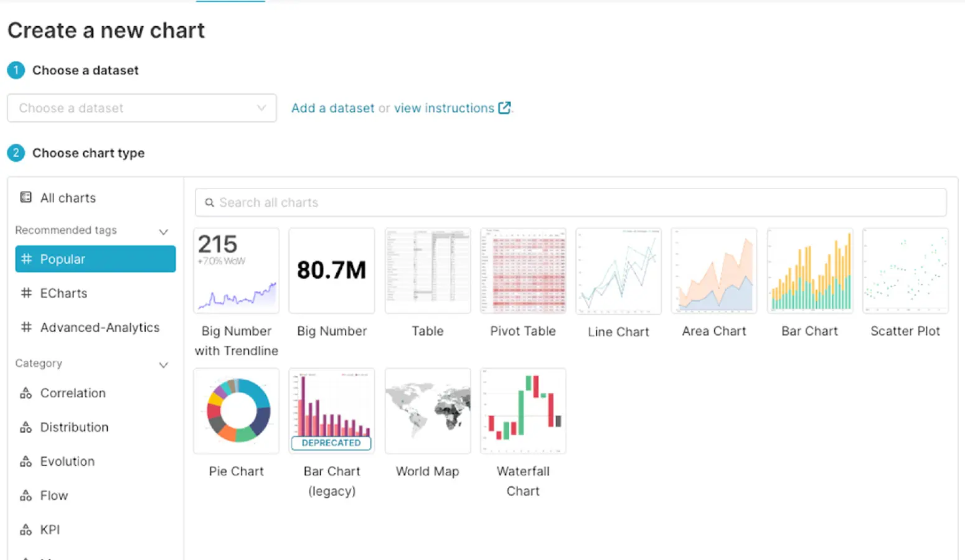Image resolution: width=965 pixels, height=560 pixels.
Task: Click the Correlation category icon
Action: 26,393
